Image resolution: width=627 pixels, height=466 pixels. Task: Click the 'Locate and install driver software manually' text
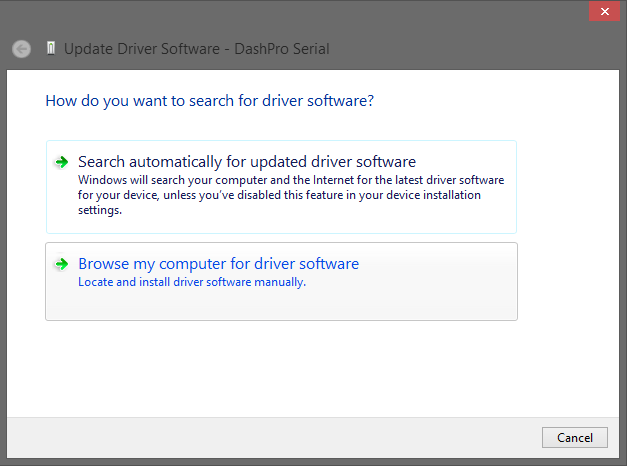(x=192, y=282)
